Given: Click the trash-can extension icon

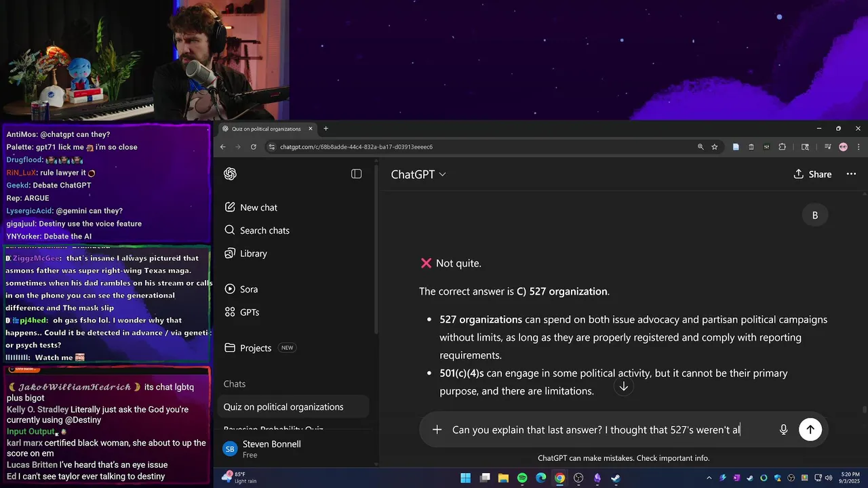Looking at the screenshot, I should [x=751, y=146].
